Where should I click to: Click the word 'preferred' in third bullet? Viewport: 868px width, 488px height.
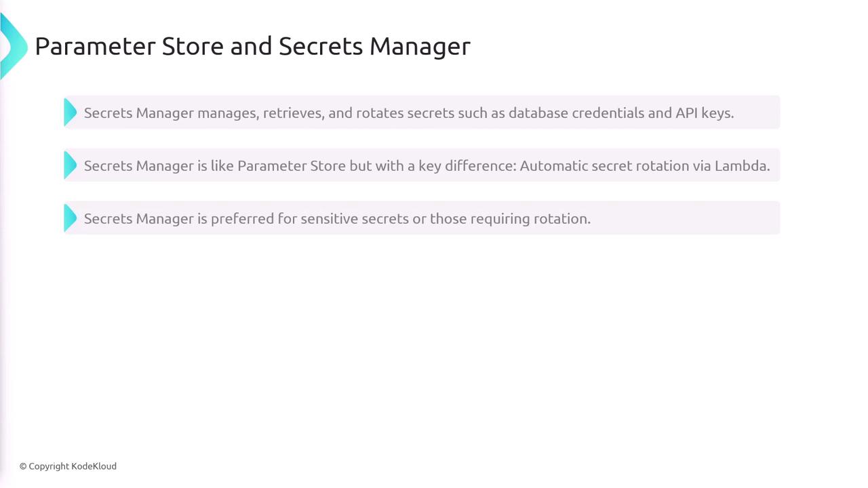(x=242, y=218)
